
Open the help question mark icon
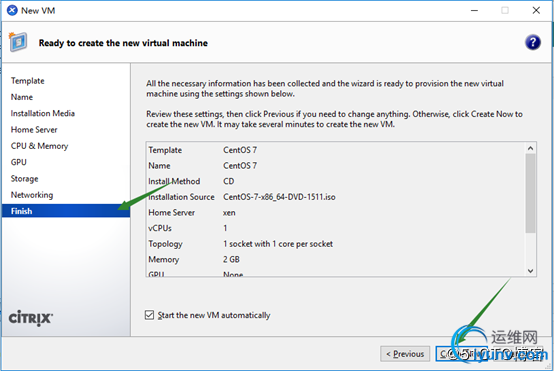(x=532, y=42)
